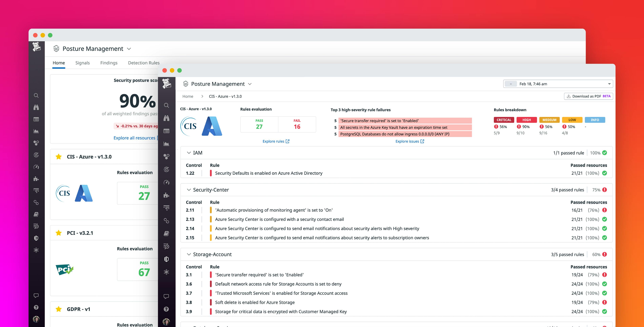644x327 pixels.
Task: Open the time range picker showing Feb 18
Action: [558, 84]
